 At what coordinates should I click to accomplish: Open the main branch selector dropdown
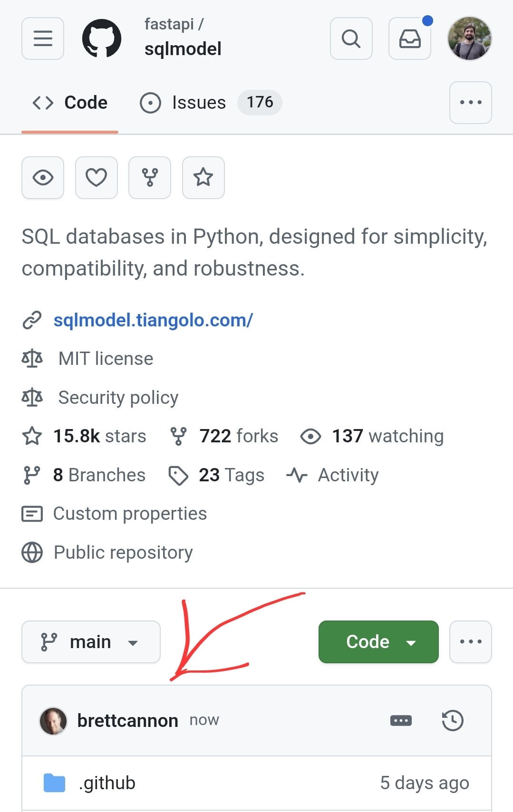pos(91,642)
